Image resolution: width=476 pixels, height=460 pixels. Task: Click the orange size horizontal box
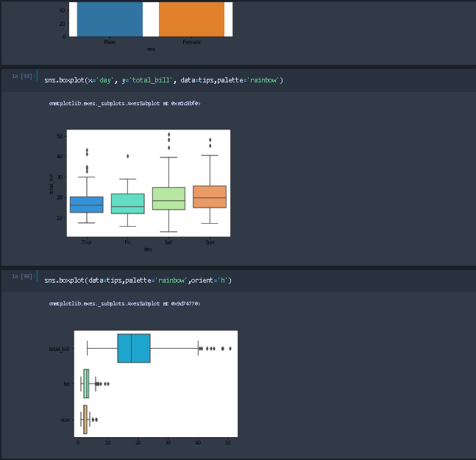click(x=85, y=420)
